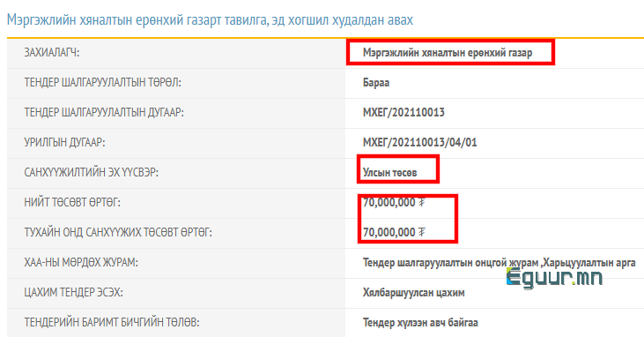
Task: Select label САНХҮҮЖИЛТИЙН ЭХ ҮҮСВЭР
Action: [91, 172]
